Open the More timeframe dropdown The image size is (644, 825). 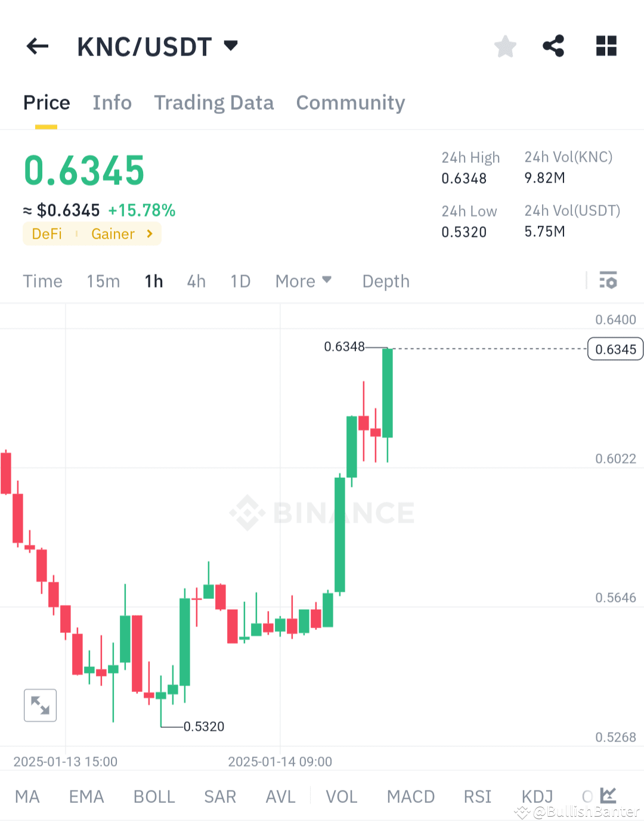pos(304,280)
